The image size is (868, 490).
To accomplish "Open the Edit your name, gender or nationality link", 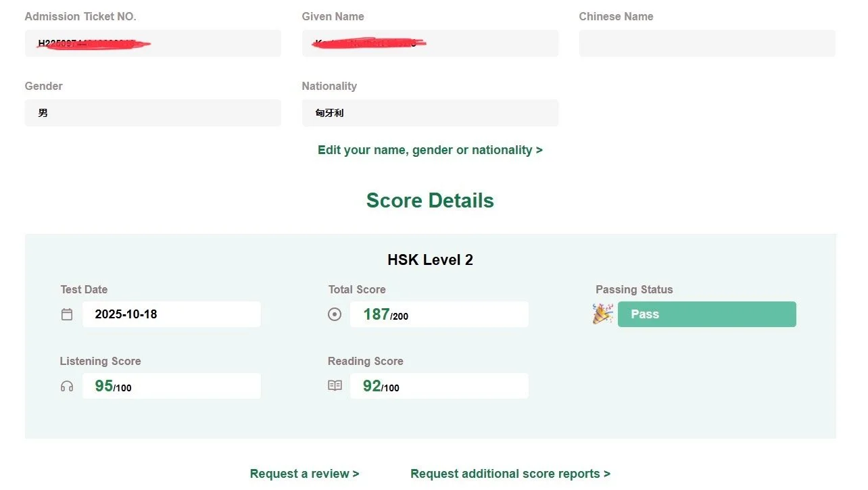I will click(x=430, y=150).
